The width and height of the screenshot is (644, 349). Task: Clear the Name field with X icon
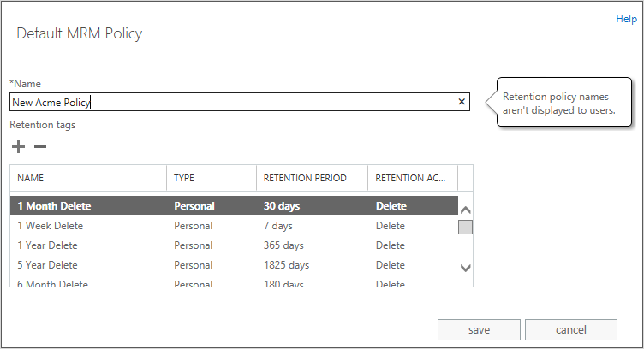tap(462, 102)
